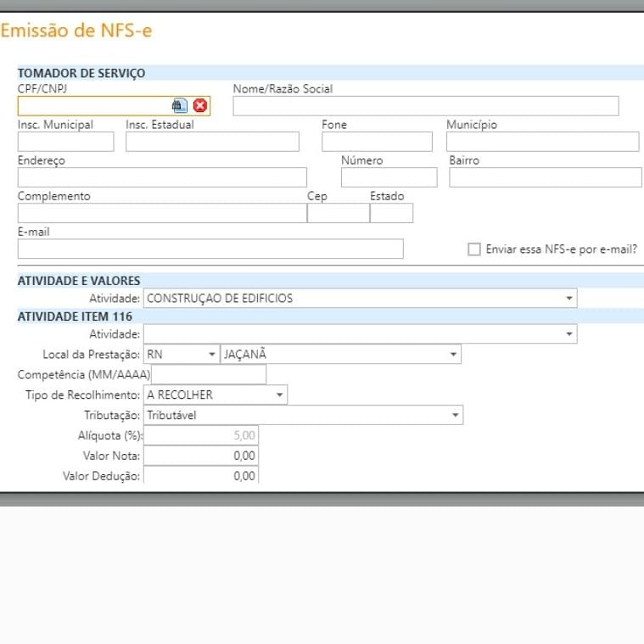Enable "Enviar essa NFS-e por e-mail?" checkbox

click(x=474, y=249)
